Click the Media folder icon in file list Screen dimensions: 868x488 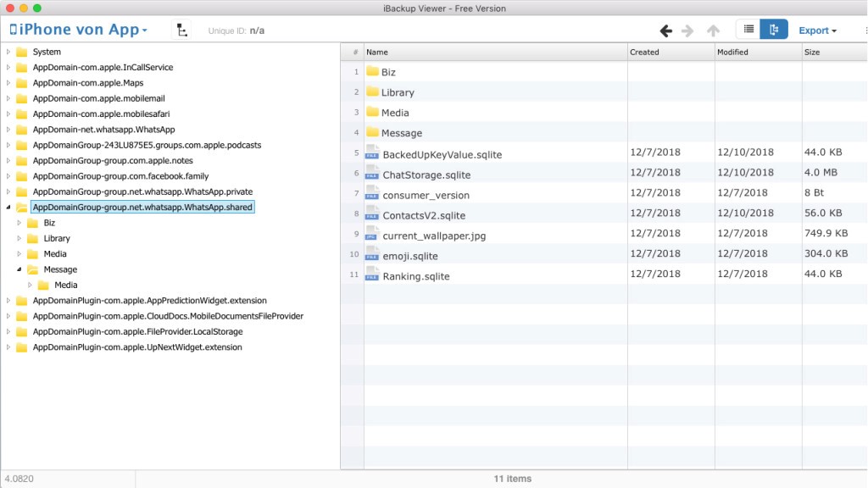coord(373,112)
